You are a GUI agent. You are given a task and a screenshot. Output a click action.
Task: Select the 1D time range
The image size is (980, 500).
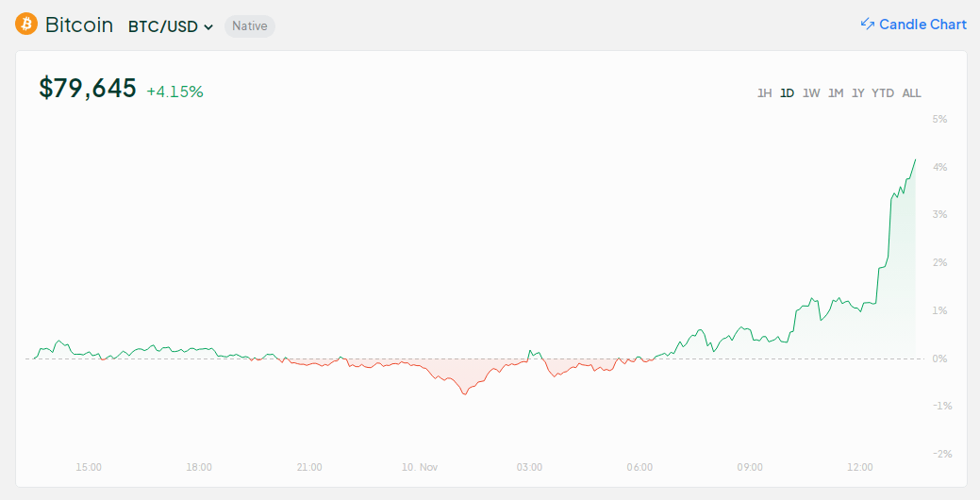(787, 93)
